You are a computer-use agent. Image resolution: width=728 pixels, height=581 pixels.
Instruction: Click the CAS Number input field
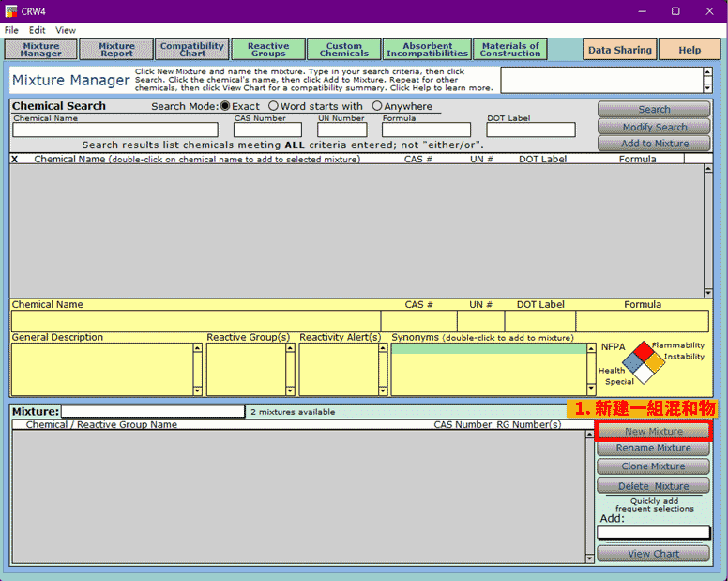click(x=267, y=130)
